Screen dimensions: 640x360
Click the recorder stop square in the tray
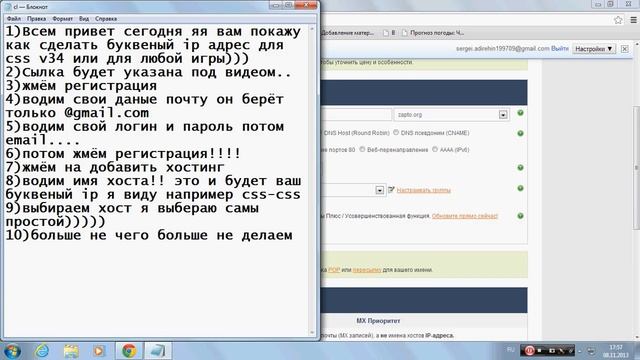point(540,351)
